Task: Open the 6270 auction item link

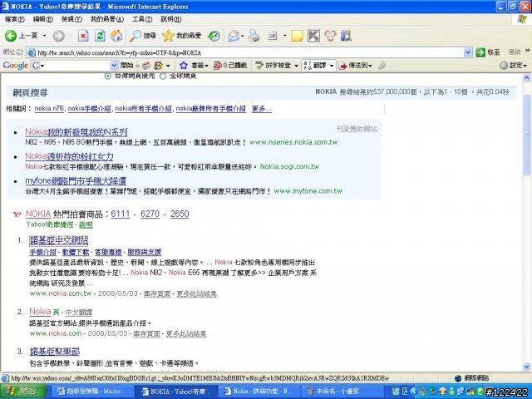Action: [150, 214]
